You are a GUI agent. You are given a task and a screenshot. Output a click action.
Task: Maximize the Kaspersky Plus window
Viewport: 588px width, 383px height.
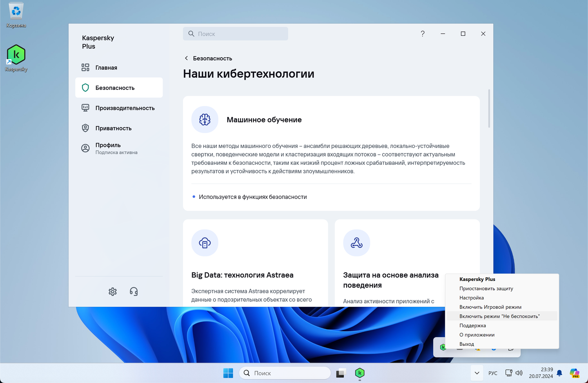[463, 34]
